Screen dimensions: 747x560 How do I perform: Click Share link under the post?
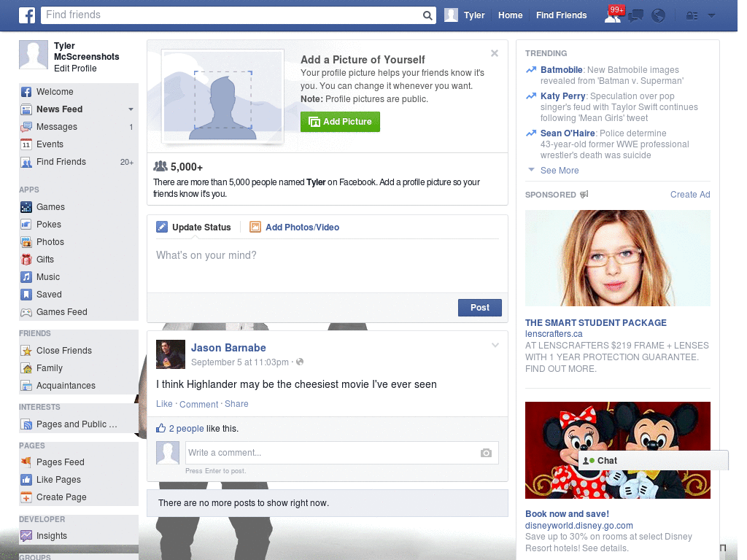pyautogui.click(x=236, y=404)
